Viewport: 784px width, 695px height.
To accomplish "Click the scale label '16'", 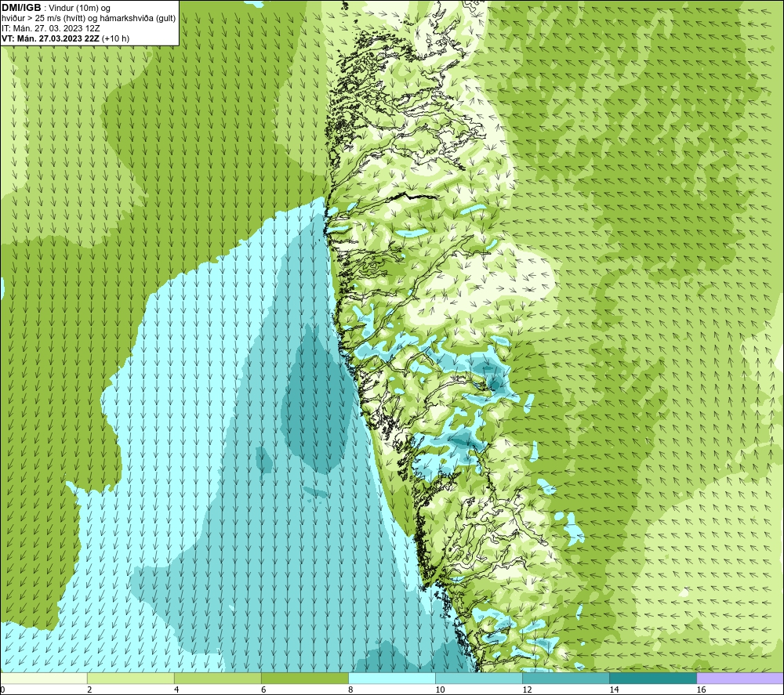I will click(x=701, y=690).
